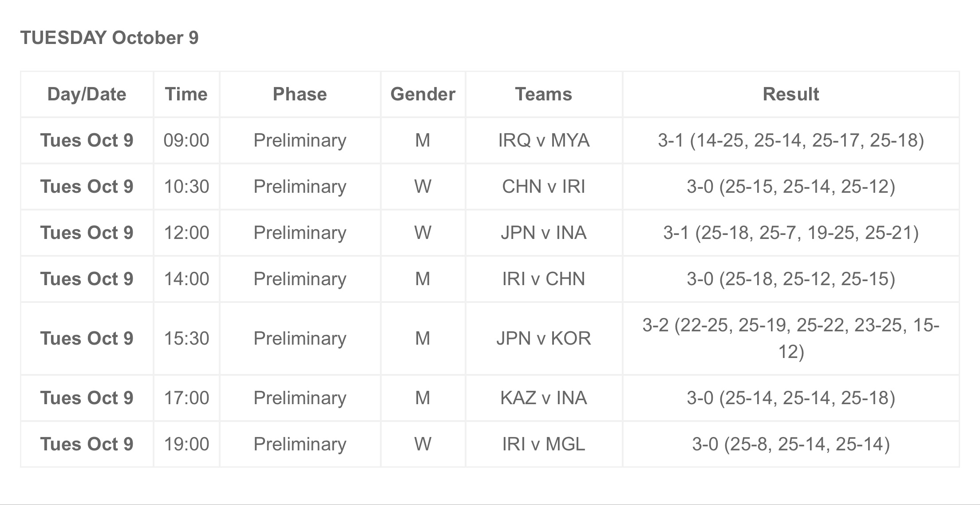This screenshot has width=980, height=505.
Task: Click the Gender column header
Action: [x=423, y=94]
